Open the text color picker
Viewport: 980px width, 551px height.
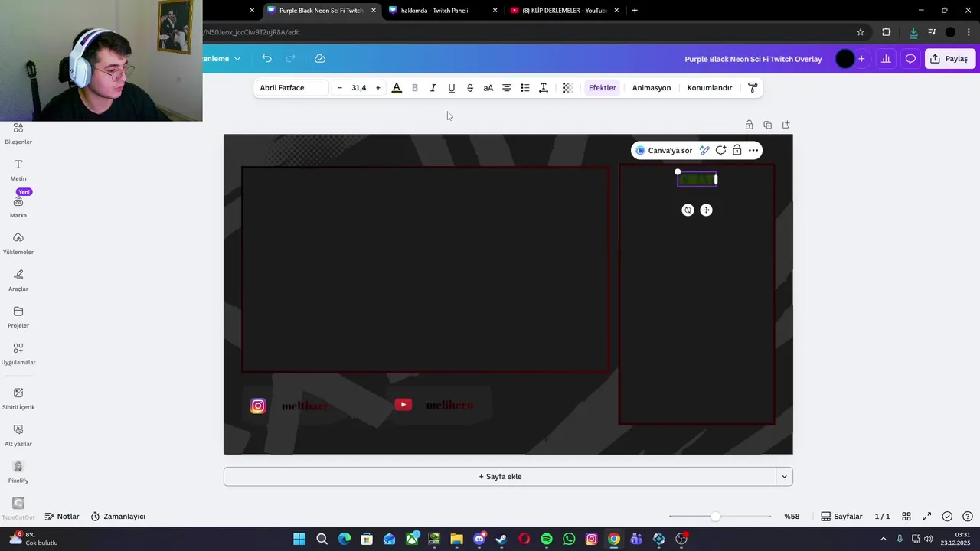pos(397,88)
